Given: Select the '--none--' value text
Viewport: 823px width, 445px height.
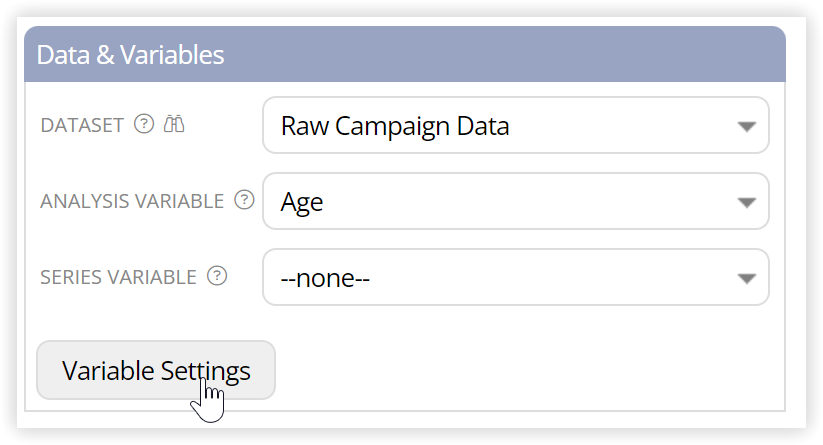Looking at the screenshot, I should pyautogui.click(x=325, y=278).
